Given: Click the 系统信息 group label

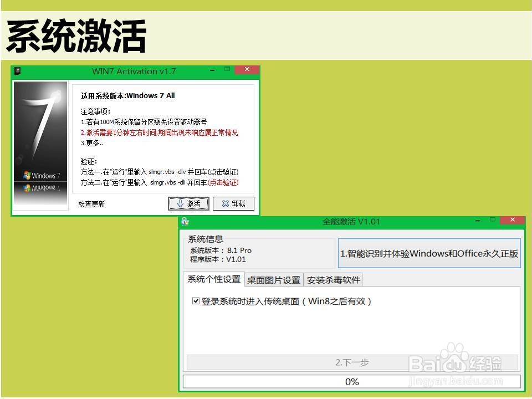Looking at the screenshot, I should pyautogui.click(x=206, y=239).
